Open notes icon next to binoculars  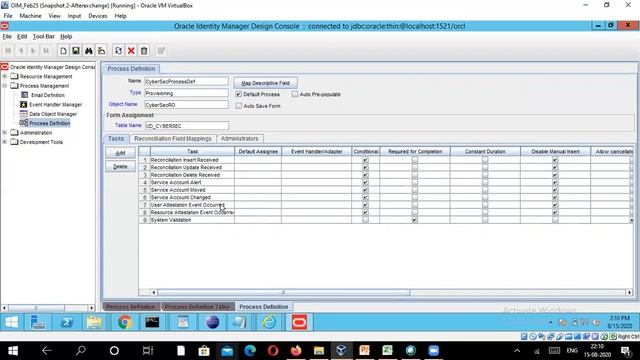(101, 51)
